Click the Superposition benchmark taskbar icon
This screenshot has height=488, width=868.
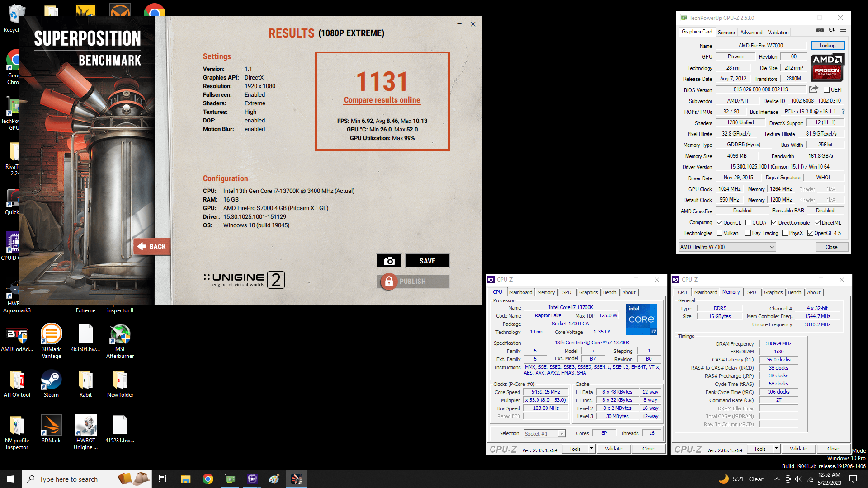coord(297,479)
